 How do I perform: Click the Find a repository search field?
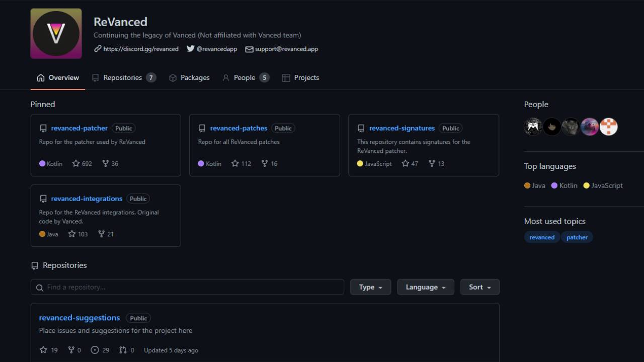(187, 287)
